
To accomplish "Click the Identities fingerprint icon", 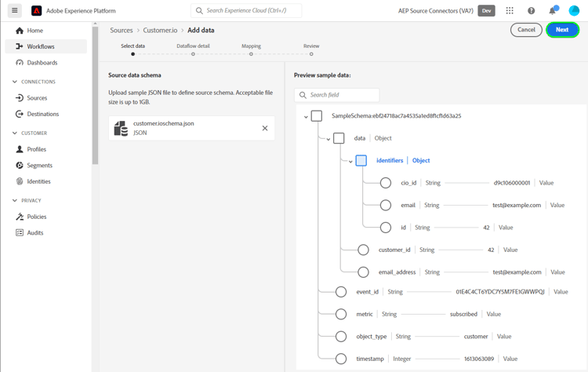I will 20,181.
